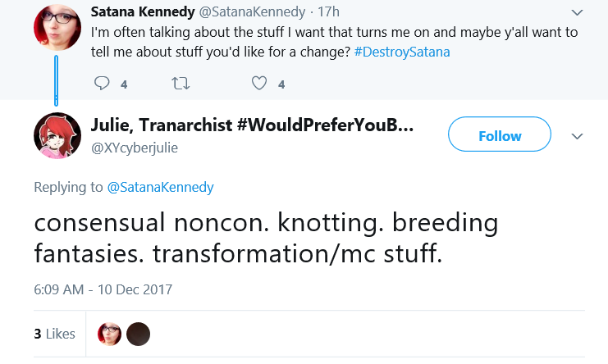Open the #DestroySatana hashtag
Screen dimensions: 608x364
coord(402,52)
